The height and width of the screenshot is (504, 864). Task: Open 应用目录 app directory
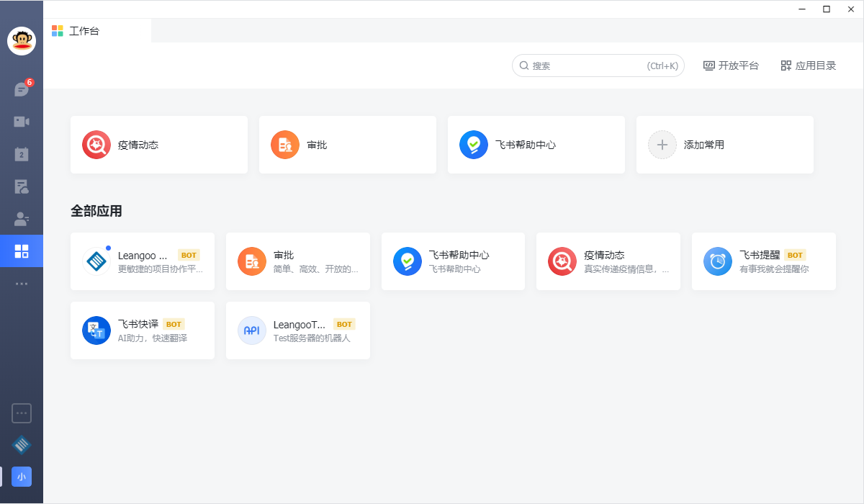coord(809,66)
